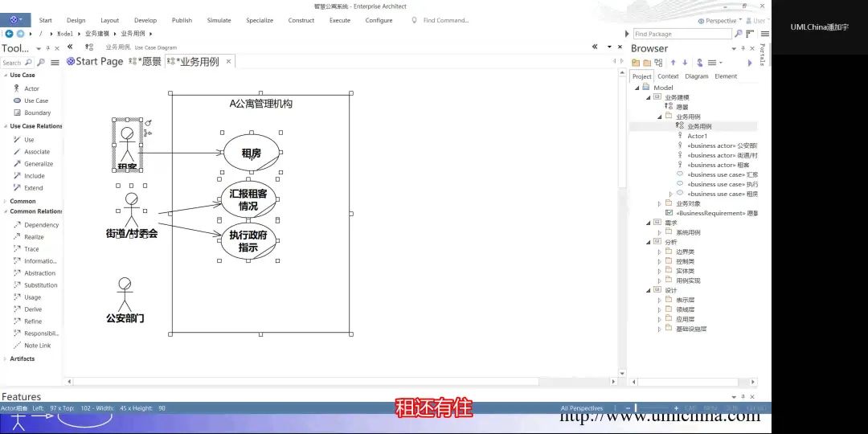Expand the Artifacts toolbox section
The height and width of the screenshot is (434, 868).
pos(6,358)
